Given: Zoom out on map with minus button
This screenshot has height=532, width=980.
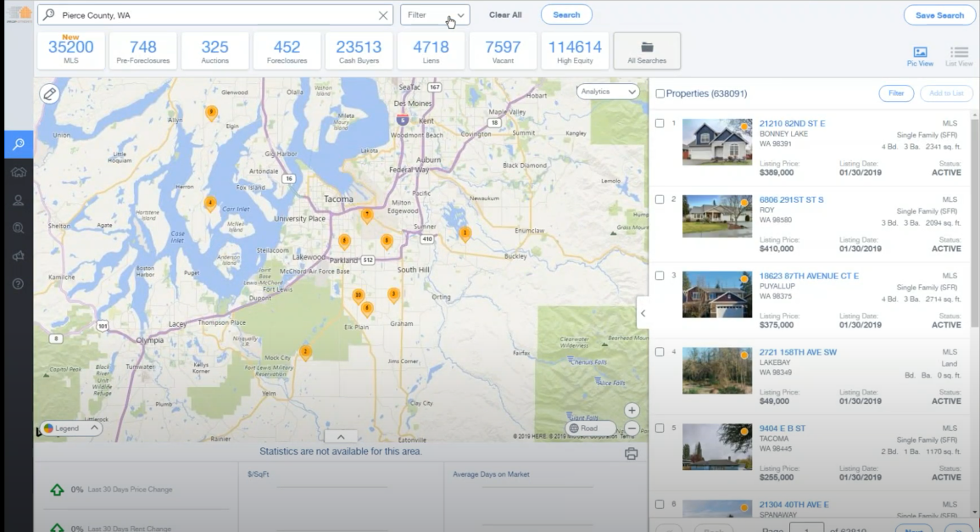Looking at the screenshot, I should 632,429.
